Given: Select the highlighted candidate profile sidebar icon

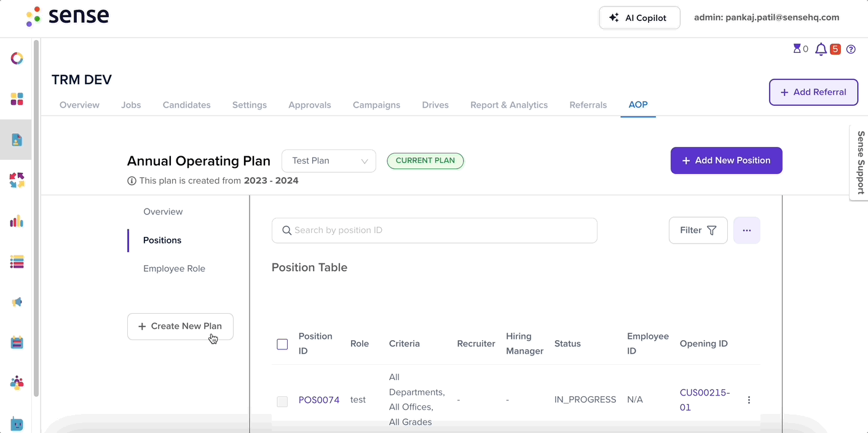Looking at the screenshot, I should pos(17,140).
